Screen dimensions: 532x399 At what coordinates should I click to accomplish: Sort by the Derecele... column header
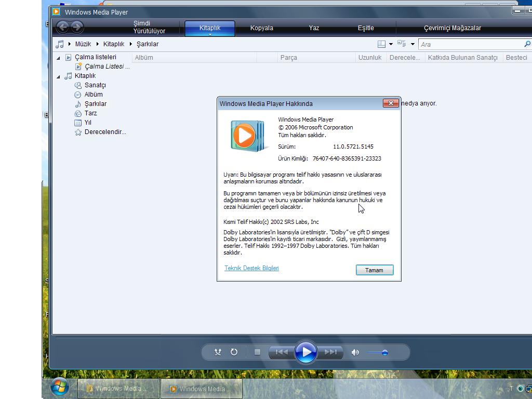click(406, 58)
